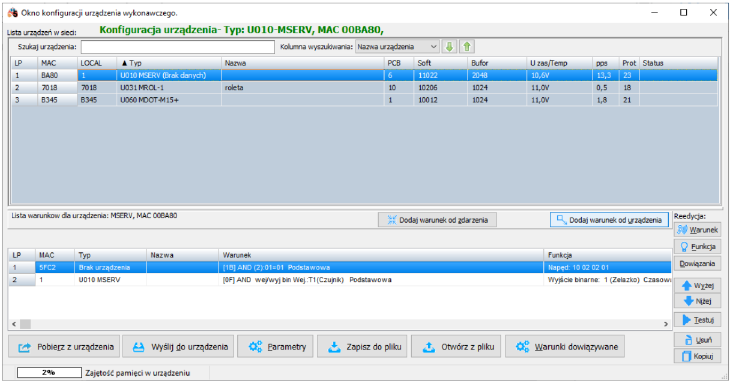Click PCB column header
The height and width of the screenshot is (383, 730).
pyautogui.click(x=399, y=63)
